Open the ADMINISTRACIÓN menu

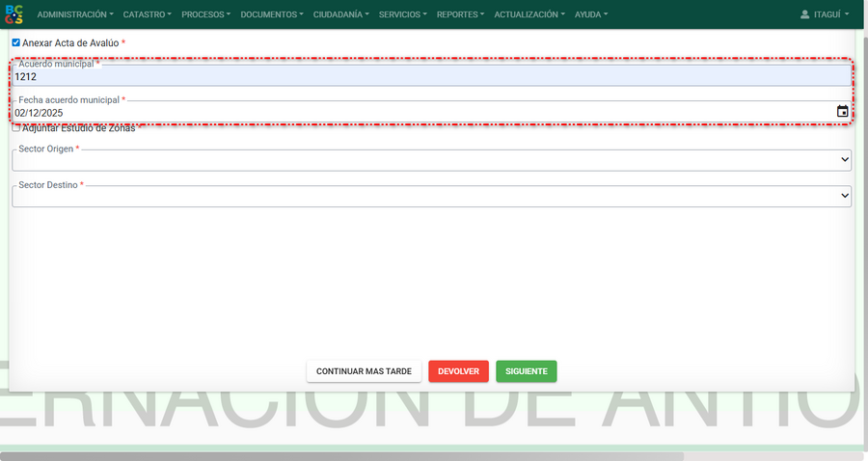(x=74, y=14)
